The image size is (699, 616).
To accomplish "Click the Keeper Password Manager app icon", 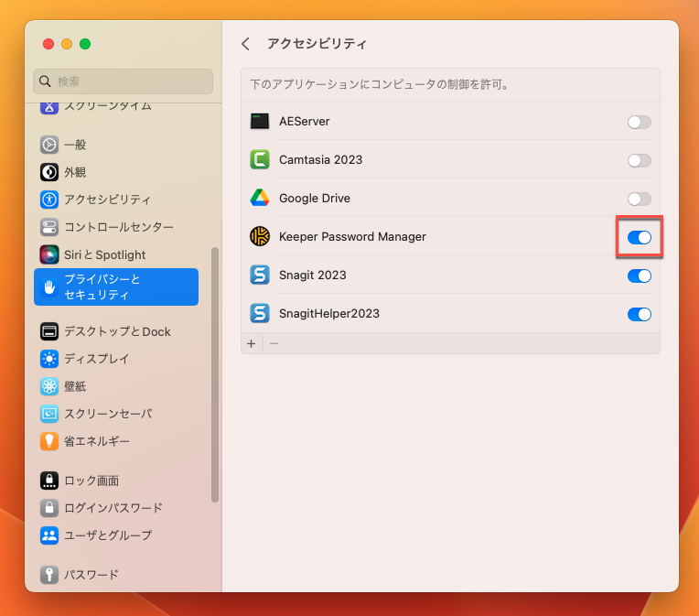I will point(260,236).
